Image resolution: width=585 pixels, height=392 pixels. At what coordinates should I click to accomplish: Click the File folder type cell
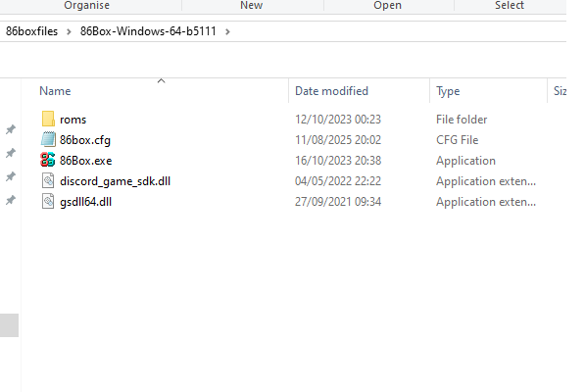[462, 120]
